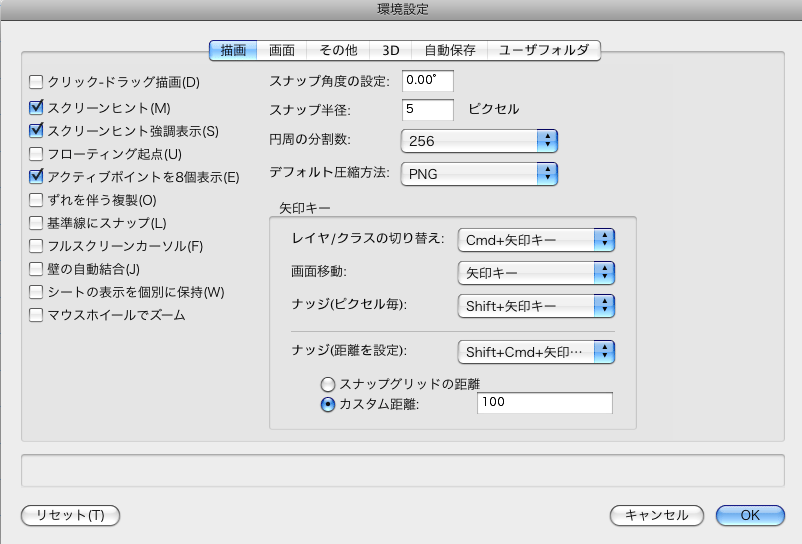Image resolution: width=802 pixels, height=544 pixels.
Task: Switch to the 画面 tab
Action: click(281, 50)
